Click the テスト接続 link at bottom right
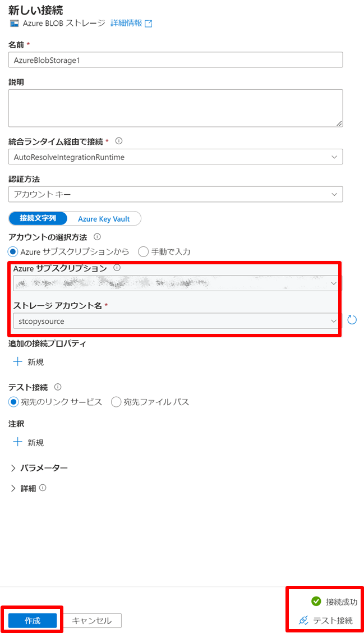Screen dimensions: 364x633 click(326, 621)
